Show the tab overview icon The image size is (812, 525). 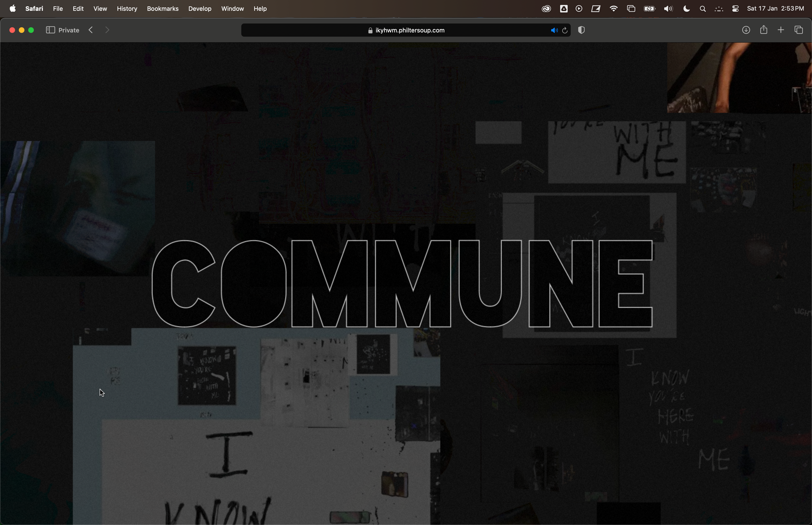coord(799,30)
